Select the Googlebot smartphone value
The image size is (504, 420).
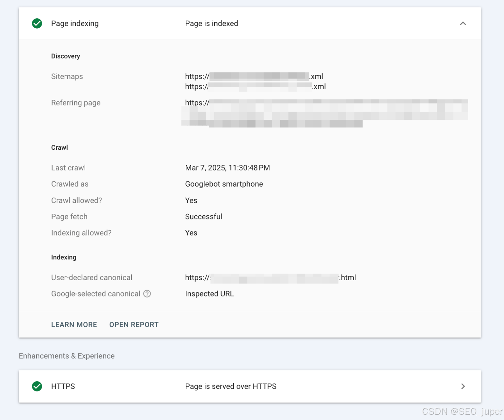[224, 184]
